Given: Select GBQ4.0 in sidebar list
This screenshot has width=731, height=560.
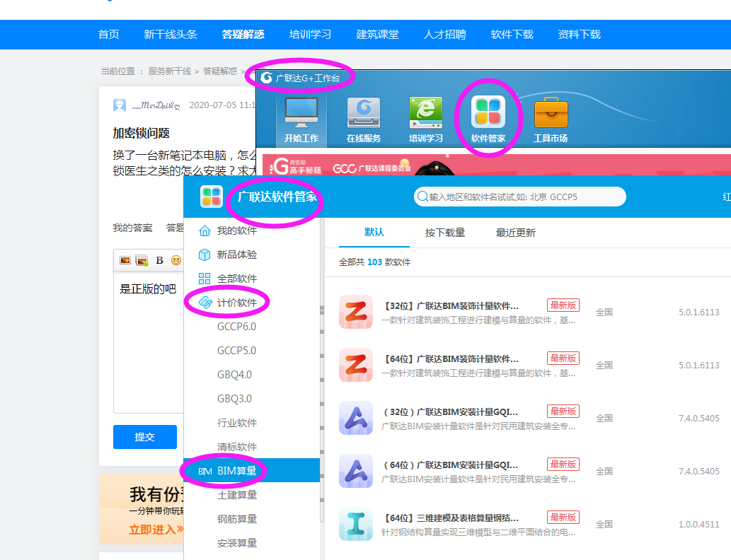Looking at the screenshot, I should pos(234,375).
